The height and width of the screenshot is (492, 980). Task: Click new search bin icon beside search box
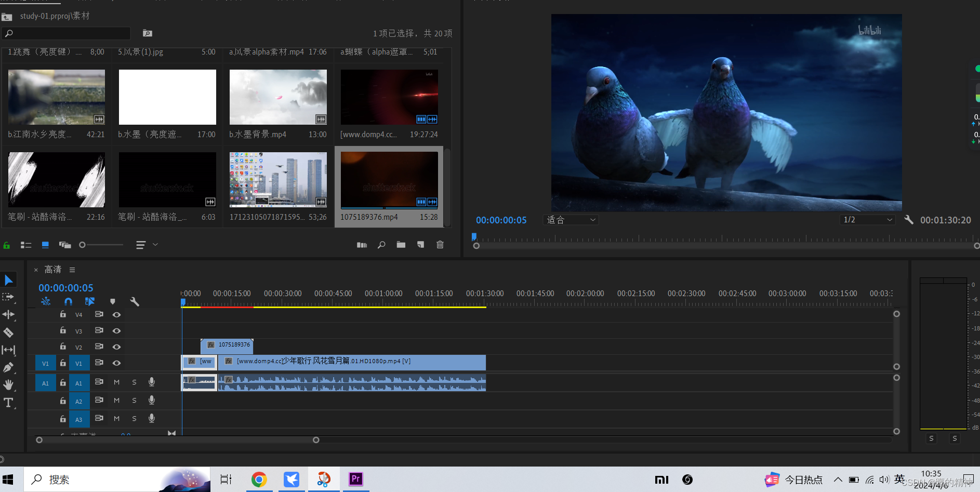coord(148,33)
